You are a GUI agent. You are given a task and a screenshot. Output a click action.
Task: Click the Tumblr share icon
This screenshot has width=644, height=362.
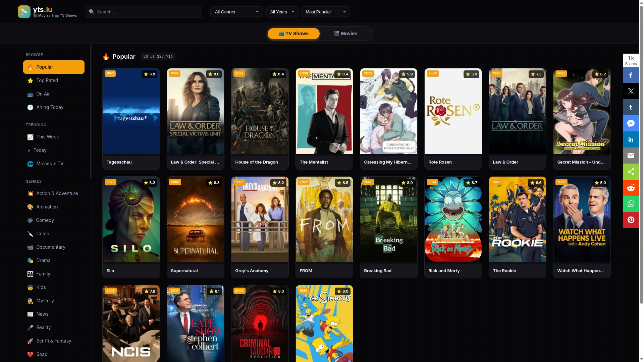tap(631, 107)
